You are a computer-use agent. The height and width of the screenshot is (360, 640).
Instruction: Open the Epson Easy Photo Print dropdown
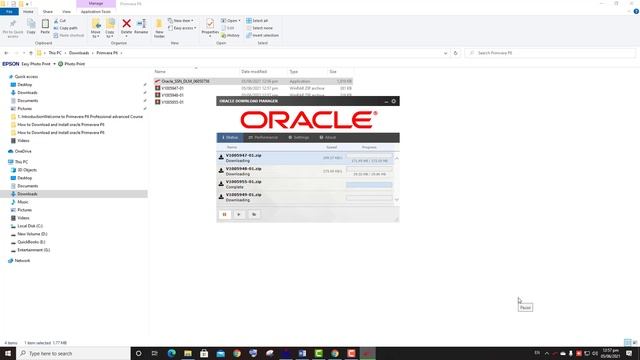tap(54, 64)
